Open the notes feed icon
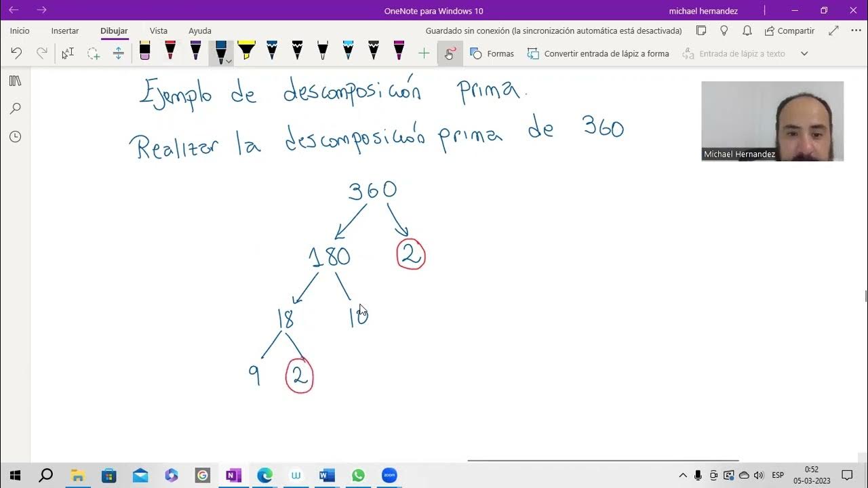The image size is (868, 488). tap(701, 30)
